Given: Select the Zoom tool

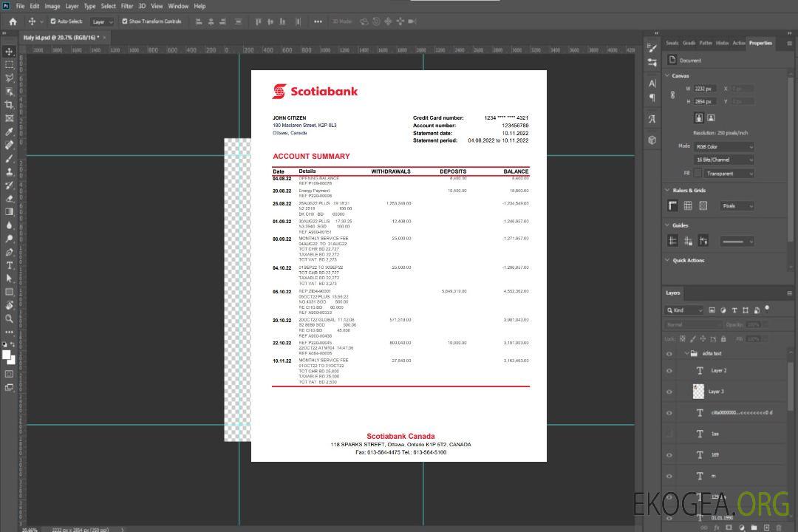Looking at the screenshot, I should (10, 318).
